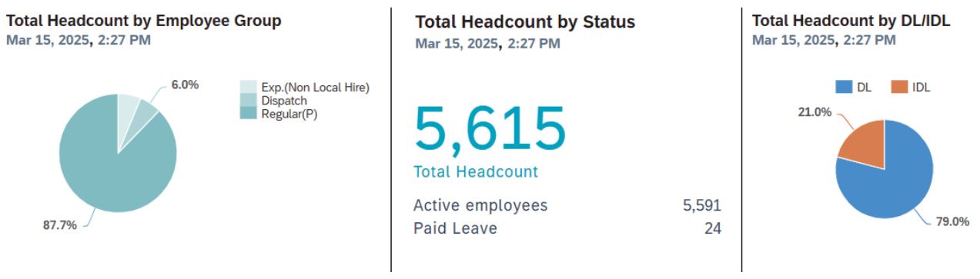This screenshot has width=980, height=279.
Task: Click the 21.0% data label
Action: [x=814, y=112]
